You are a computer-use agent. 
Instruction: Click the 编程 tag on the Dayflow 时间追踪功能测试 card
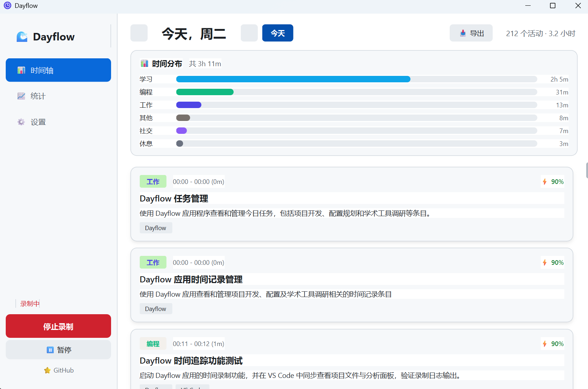(x=153, y=344)
